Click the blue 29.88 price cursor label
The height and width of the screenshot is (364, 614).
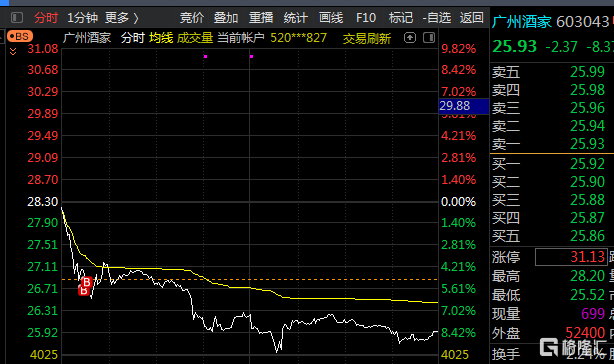pyautogui.click(x=464, y=106)
